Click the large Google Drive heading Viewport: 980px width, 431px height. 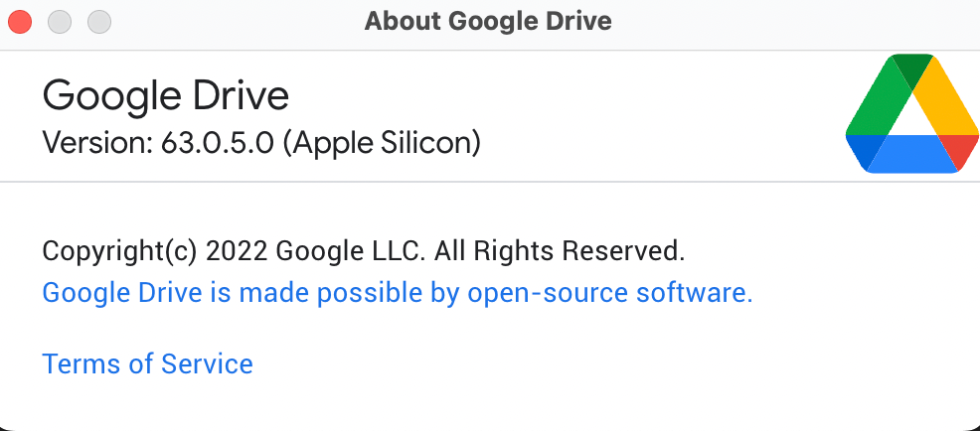coord(166,96)
